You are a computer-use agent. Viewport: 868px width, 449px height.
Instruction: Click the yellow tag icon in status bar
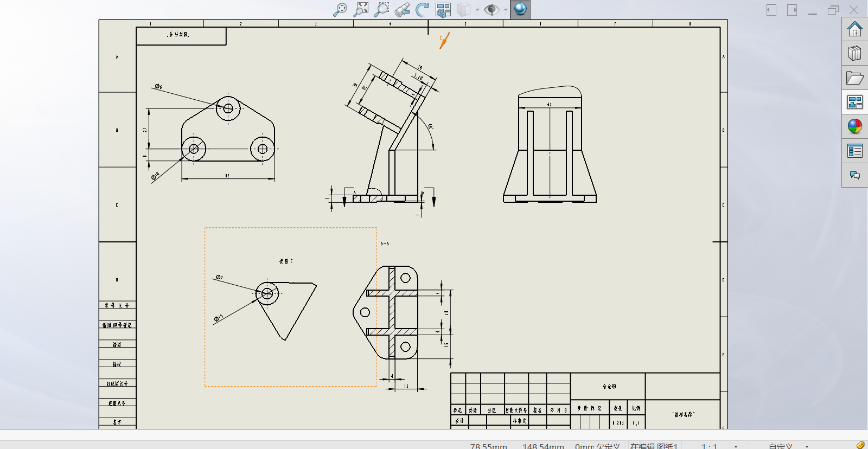click(860, 445)
